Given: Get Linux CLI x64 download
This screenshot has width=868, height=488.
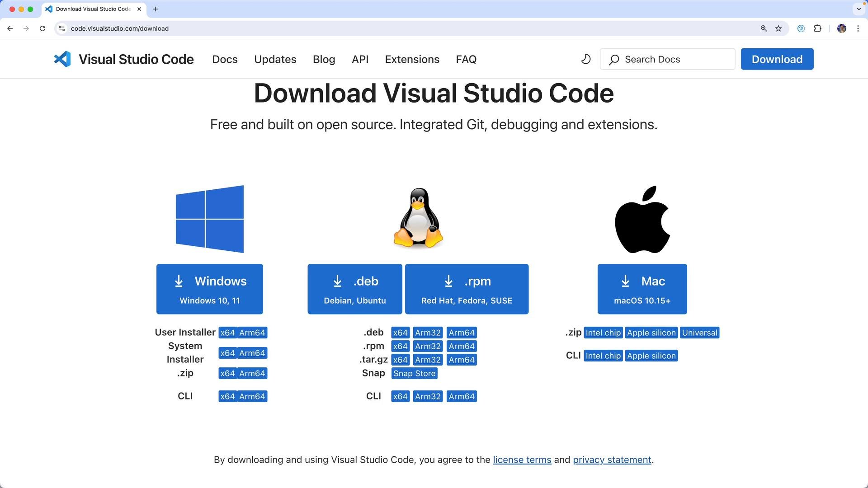Looking at the screenshot, I should pyautogui.click(x=401, y=396).
